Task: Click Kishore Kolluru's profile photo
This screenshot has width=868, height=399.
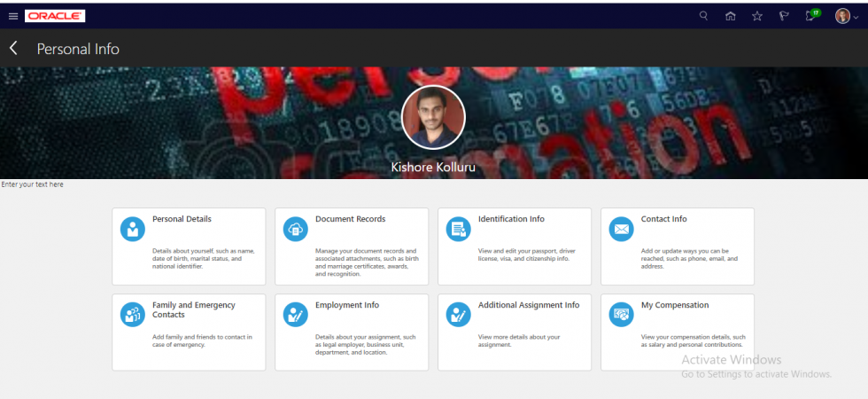Action: tap(433, 117)
